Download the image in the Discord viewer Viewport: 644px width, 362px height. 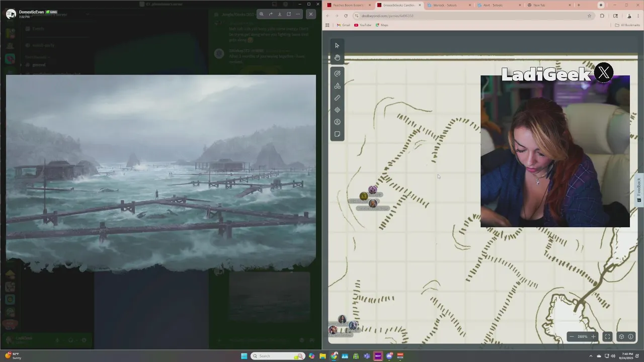280,14
